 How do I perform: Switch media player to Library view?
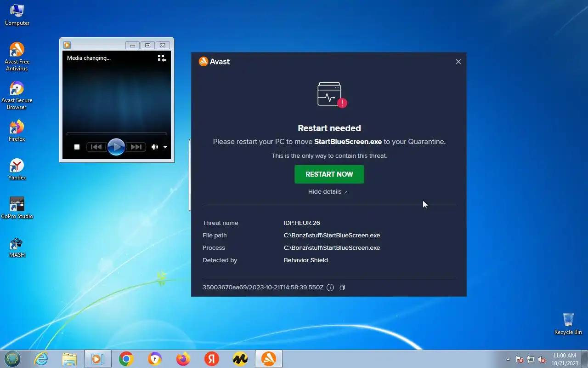[162, 58]
